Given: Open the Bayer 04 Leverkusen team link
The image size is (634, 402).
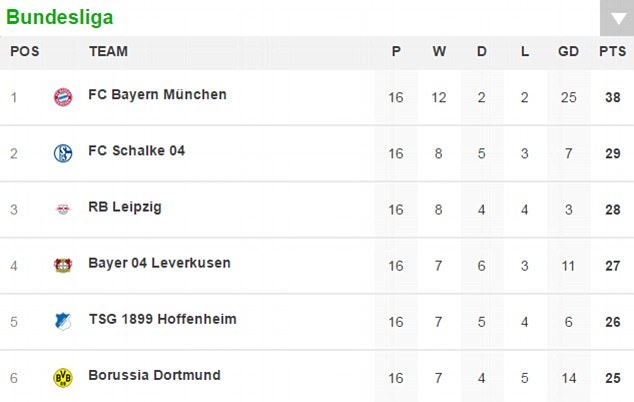Looking at the screenshot, I should pos(159,264).
